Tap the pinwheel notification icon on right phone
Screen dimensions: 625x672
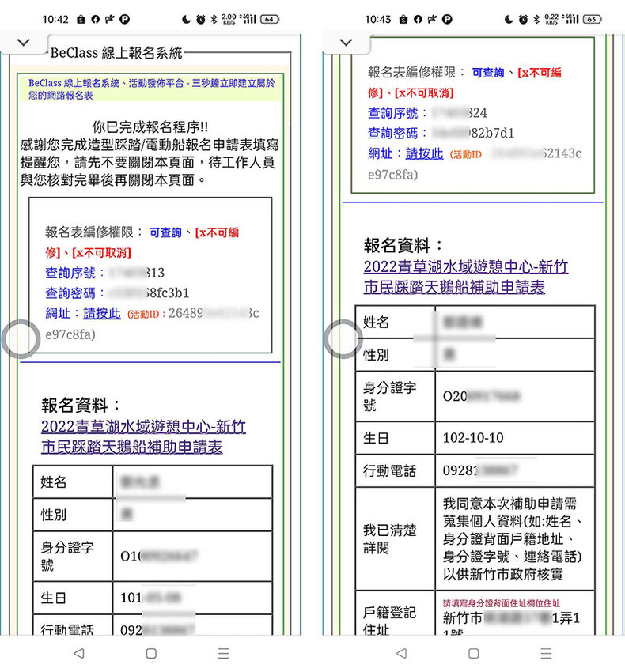[432, 19]
